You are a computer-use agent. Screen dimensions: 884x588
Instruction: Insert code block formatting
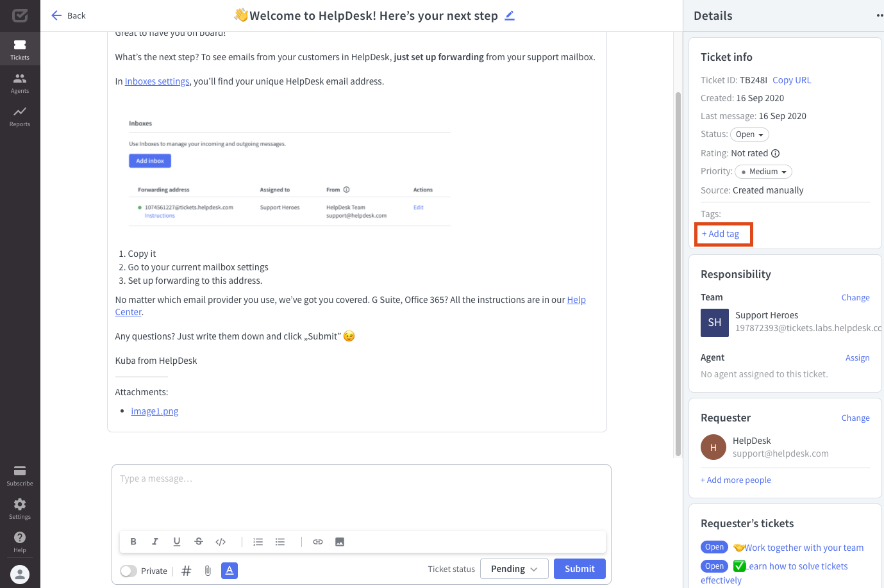pos(221,542)
